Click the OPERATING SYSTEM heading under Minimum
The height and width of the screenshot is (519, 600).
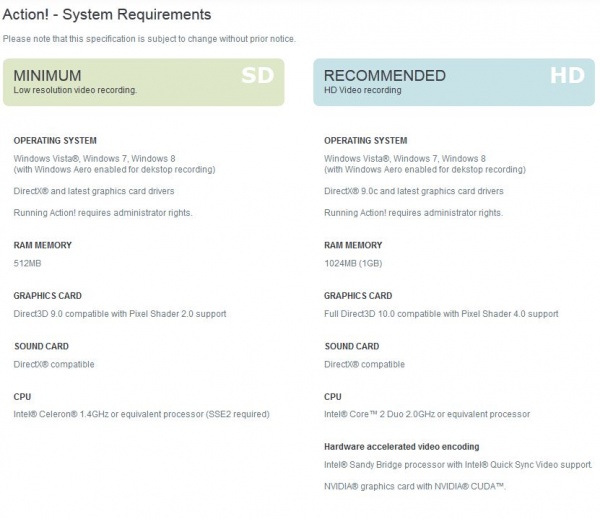tap(55, 141)
